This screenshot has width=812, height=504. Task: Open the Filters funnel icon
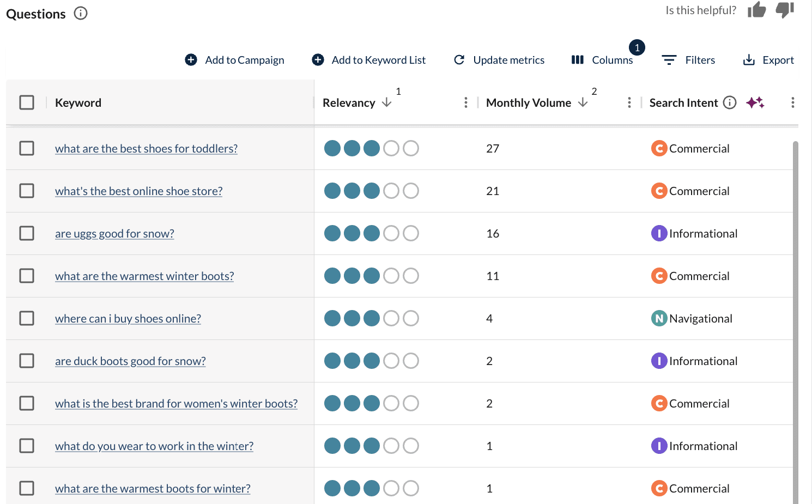pyautogui.click(x=669, y=60)
